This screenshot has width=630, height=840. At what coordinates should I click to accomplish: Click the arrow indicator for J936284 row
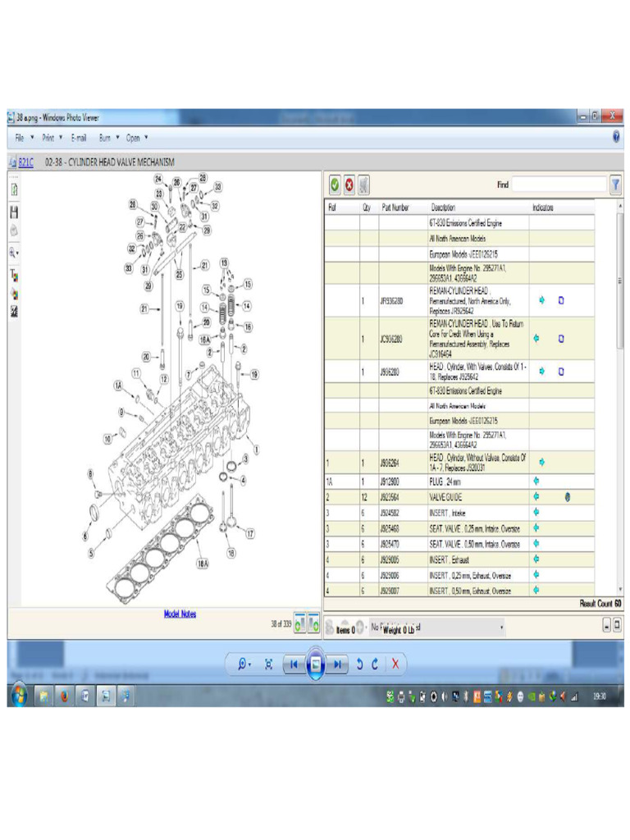point(541,462)
